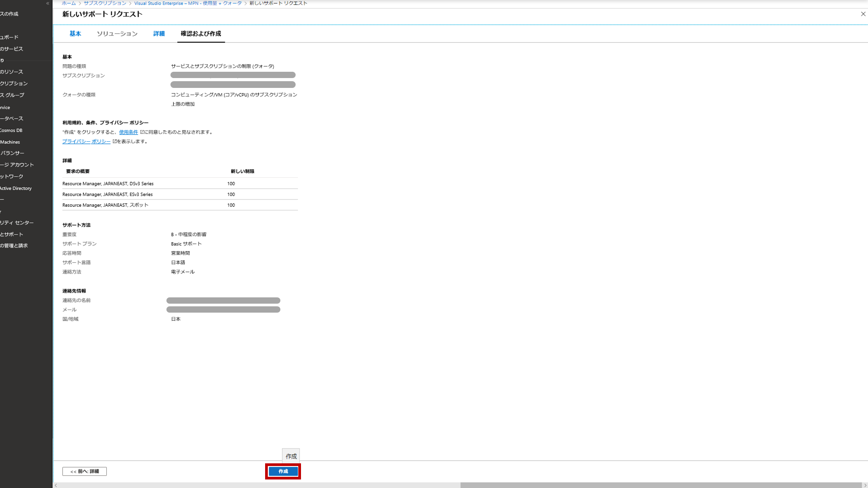
Task: Click the blue 作成 button
Action: point(283,471)
